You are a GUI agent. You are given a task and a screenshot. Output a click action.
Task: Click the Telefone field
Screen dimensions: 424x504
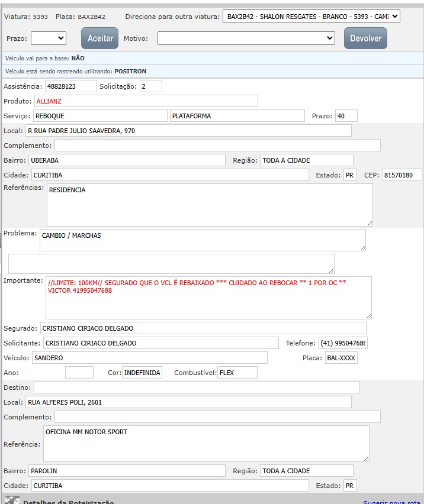point(342,343)
